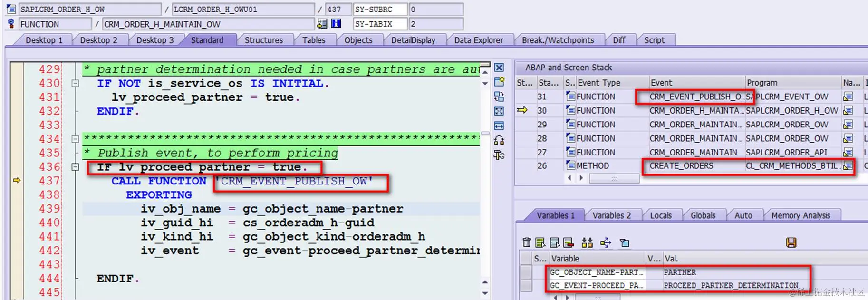Viewport: 868px width, 300px height.
Task: Open the Break./Watchpoints tab
Action: click(558, 40)
